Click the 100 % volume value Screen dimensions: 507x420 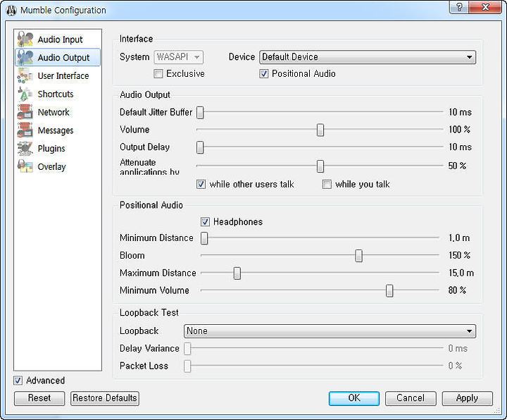(459, 130)
